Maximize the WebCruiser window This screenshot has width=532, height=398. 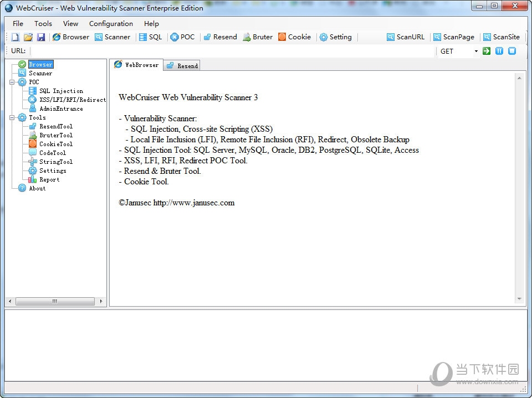[x=494, y=6]
